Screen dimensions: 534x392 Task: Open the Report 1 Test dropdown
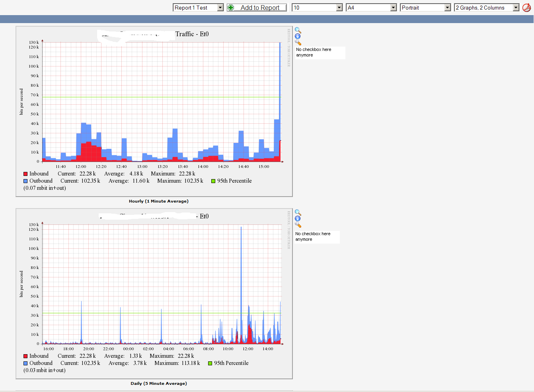tap(198, 8)
